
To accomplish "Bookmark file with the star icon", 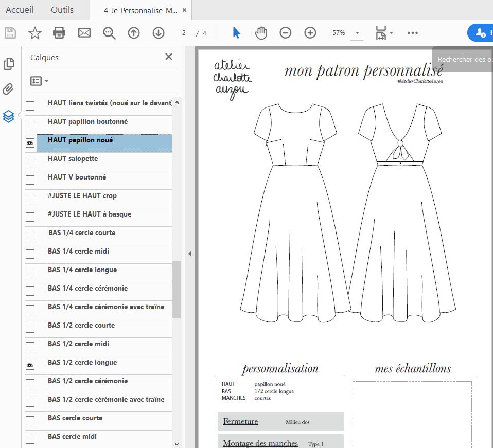I will click(34, 33).
